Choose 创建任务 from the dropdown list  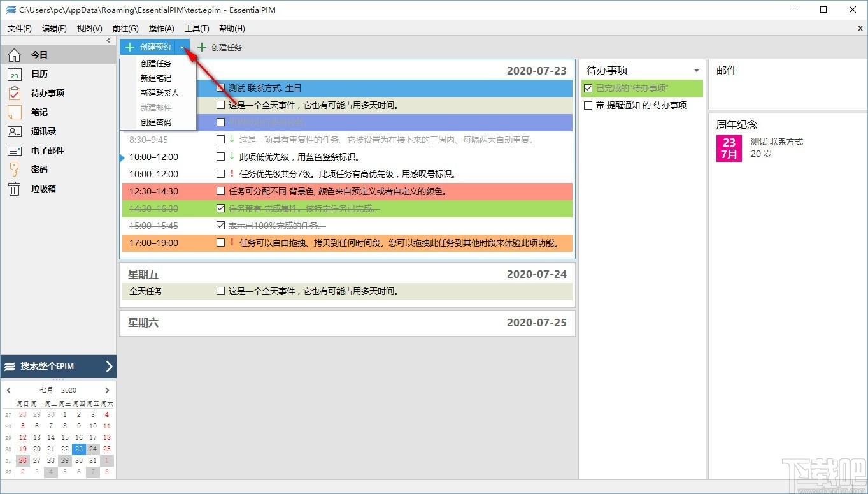158,63
